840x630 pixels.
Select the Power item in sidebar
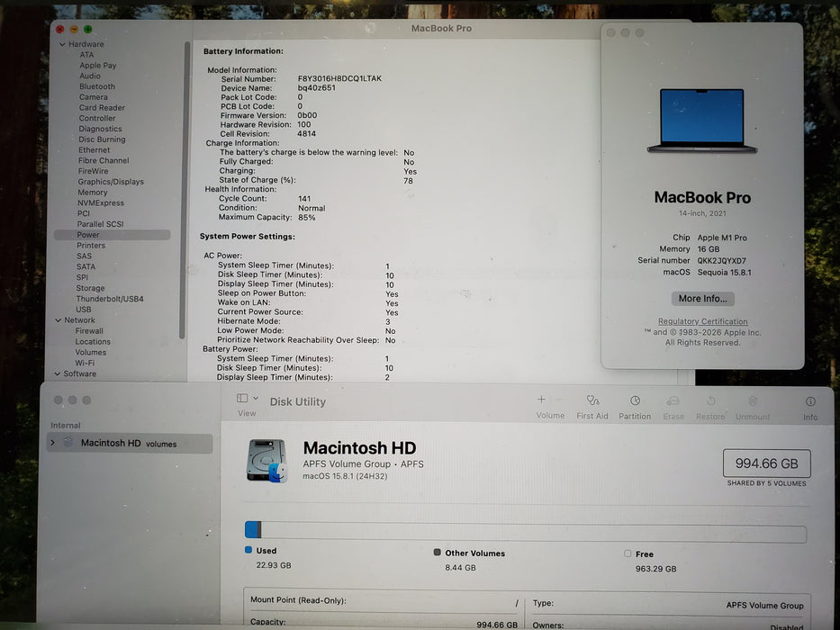(x=112, y=235)
